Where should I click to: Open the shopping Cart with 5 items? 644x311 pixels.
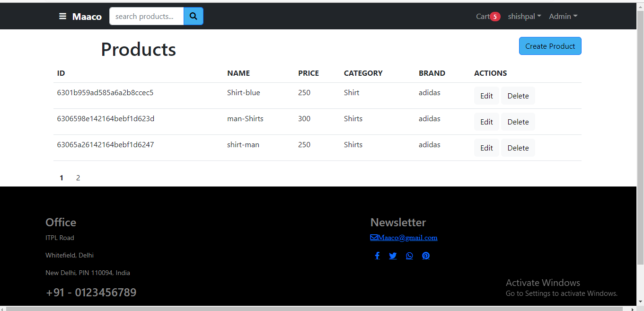(x=483, y=16)
